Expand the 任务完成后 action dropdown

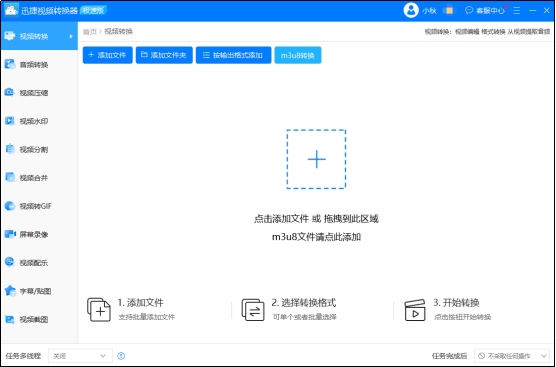pos(512,356)
